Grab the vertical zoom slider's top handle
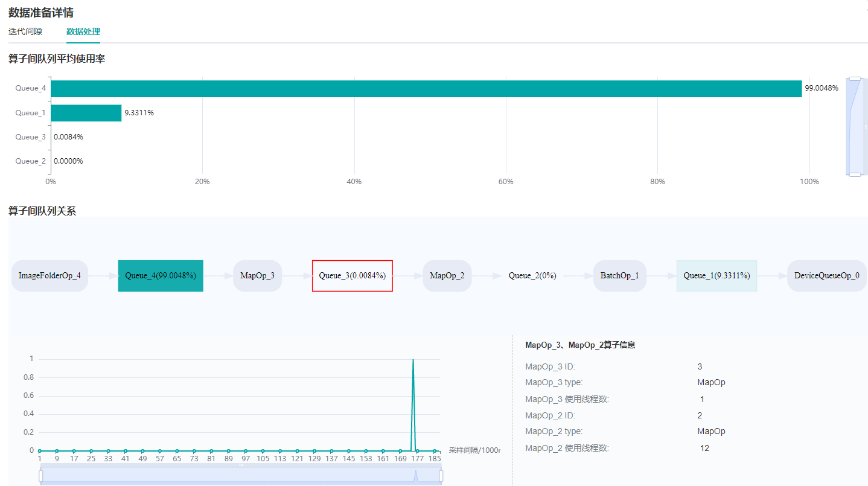Image resolution: width=868 pixels, height=486 pixels. [855, 78]
